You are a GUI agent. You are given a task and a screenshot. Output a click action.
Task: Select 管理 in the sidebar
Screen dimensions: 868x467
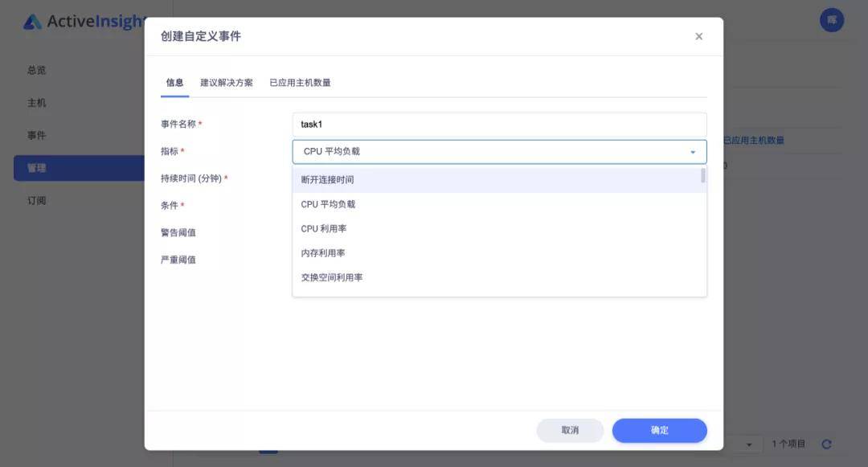[x=35, y=167]
